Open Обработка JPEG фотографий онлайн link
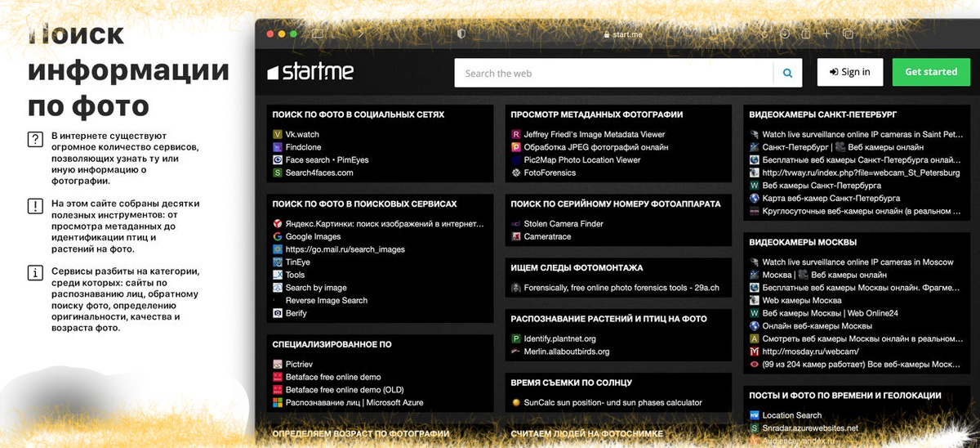The height and width of the screenshot is (448, 980). 596,147
